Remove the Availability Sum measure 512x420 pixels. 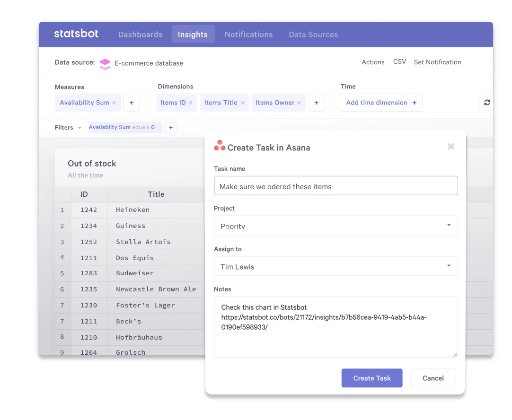click(x=114, y=102)
